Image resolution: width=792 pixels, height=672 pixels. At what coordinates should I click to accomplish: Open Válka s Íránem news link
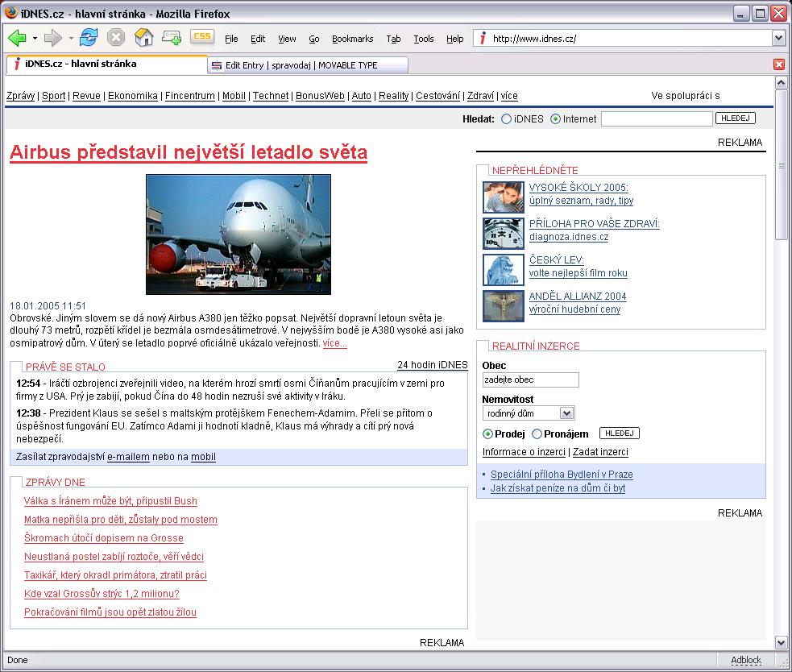[110, 501]
